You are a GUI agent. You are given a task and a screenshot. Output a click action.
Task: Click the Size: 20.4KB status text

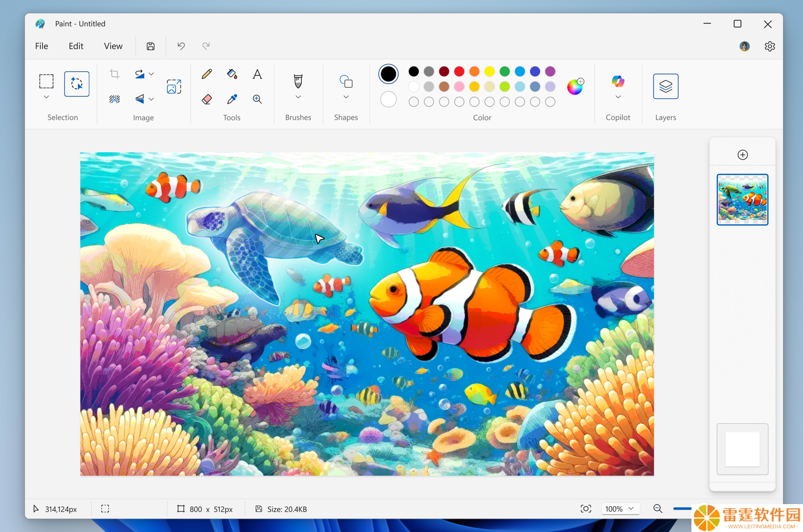tap(287, 509)
